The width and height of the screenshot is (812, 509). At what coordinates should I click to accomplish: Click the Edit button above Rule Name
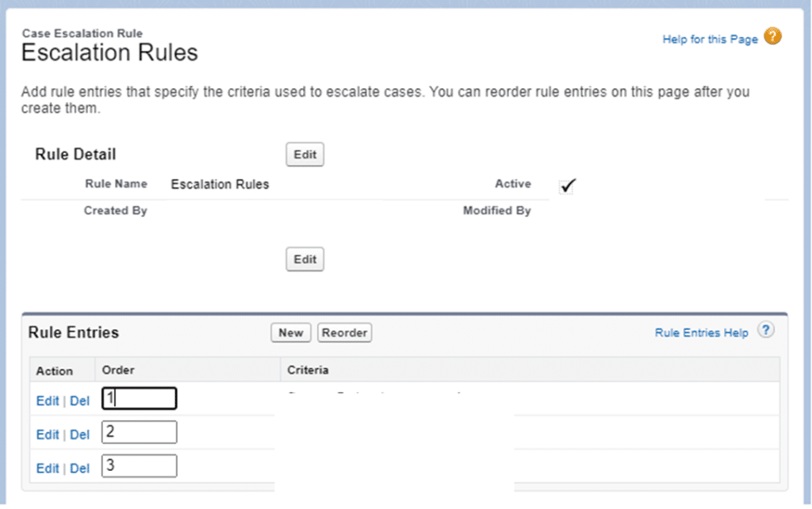tap(304, 155)
